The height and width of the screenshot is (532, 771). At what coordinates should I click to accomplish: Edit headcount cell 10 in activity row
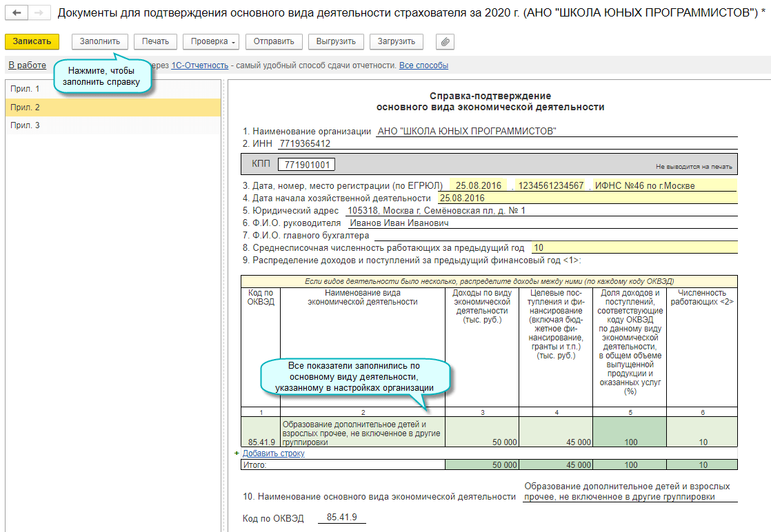point(702,432)
